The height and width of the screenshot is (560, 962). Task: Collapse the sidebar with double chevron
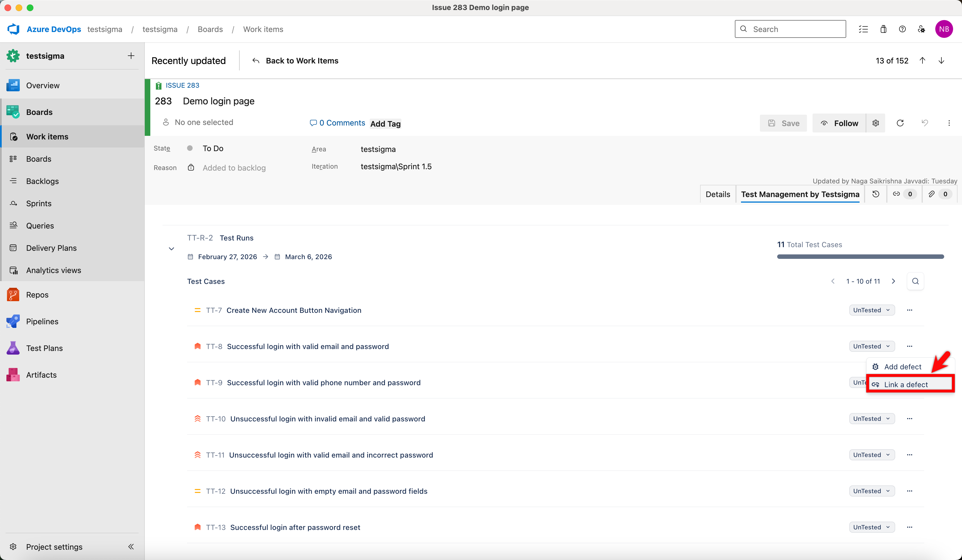coord(131,547)
